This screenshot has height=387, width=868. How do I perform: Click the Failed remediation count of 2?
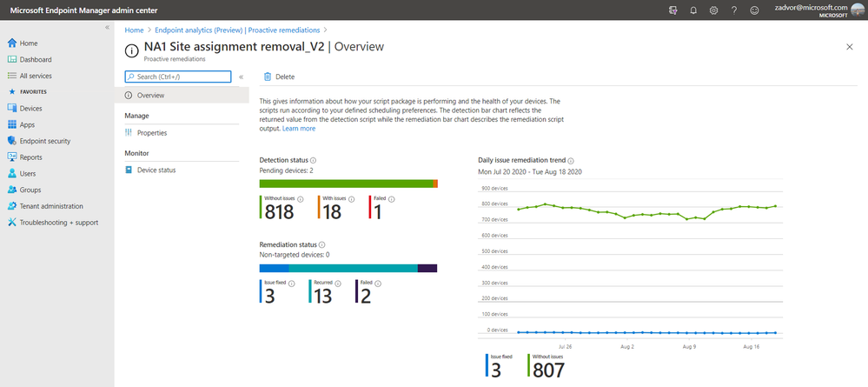point(365,297)
